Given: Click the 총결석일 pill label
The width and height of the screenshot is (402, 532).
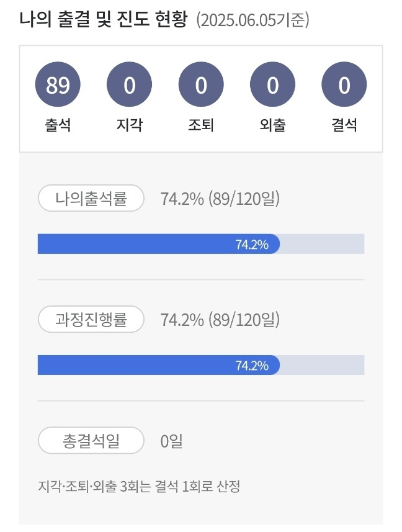Looking at the screenshot, I should (91, 440).
